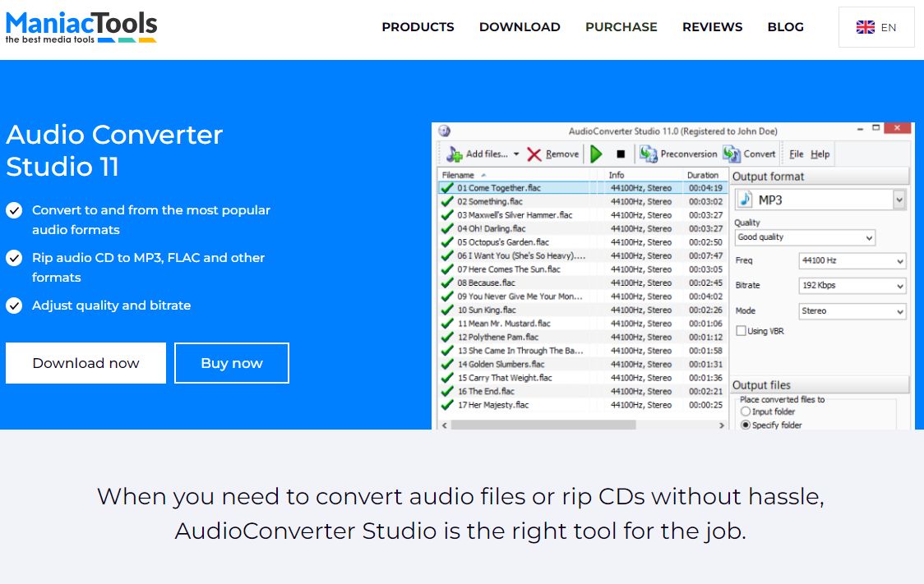Viewport: 924px width, 584px height.
Task: Open the EN language selector
Action: (876, 27)
